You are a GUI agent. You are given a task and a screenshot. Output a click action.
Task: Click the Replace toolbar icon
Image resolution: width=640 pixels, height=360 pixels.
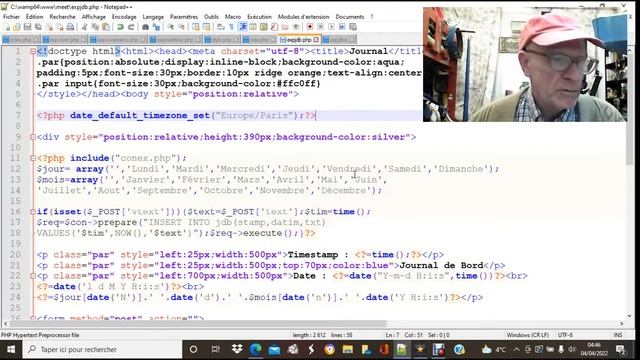[156, 27]
